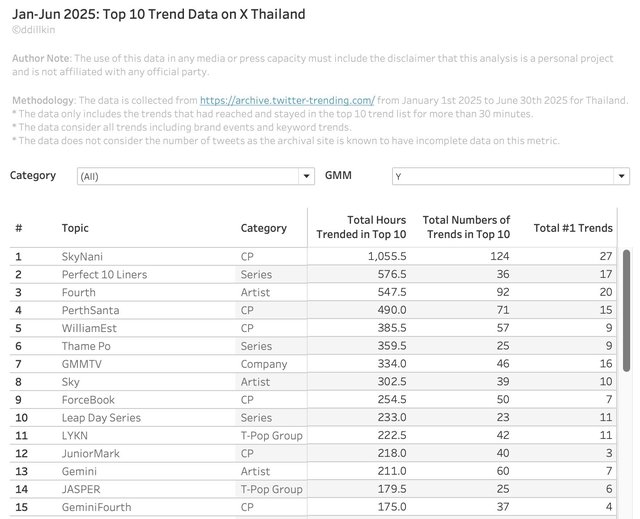Open the Category filter dropdown arrow
Viewport: 640px width, 519px height.
306,176
